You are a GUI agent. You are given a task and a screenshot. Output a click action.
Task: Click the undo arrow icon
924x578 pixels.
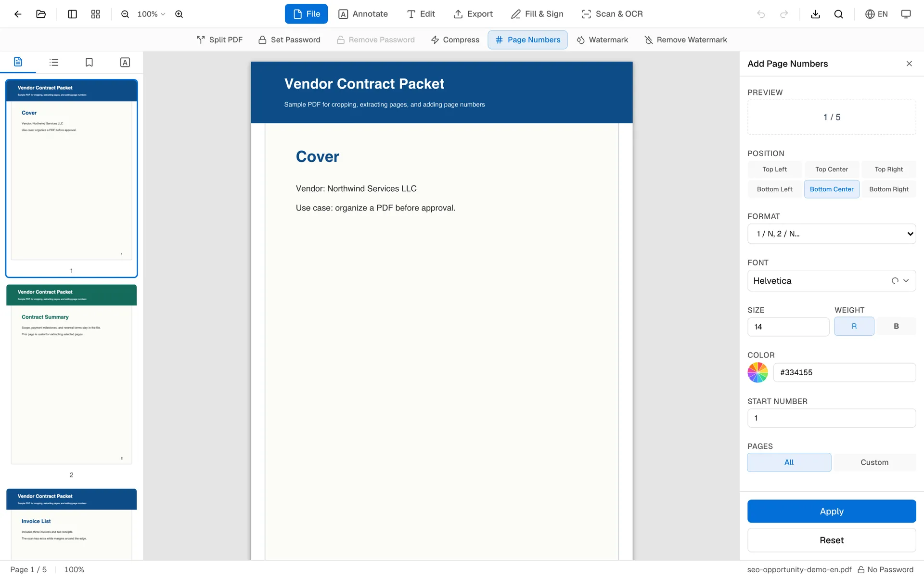click(x=761, y=14)
